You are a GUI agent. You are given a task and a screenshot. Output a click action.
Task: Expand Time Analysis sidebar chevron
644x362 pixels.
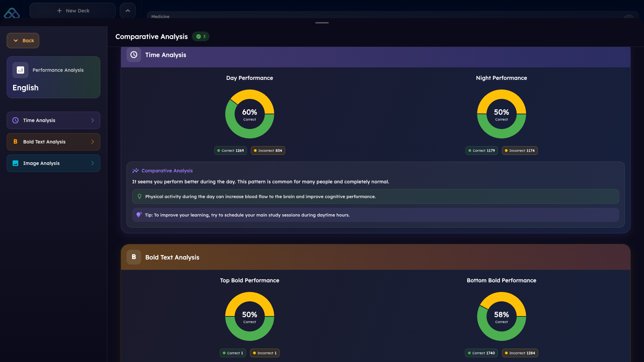click(93, 120)
